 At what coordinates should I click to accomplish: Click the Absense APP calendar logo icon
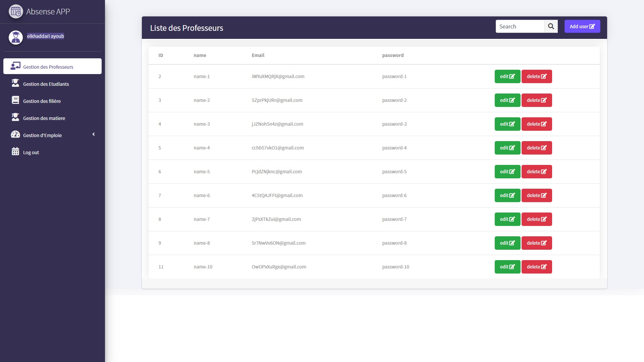[15, 12]
